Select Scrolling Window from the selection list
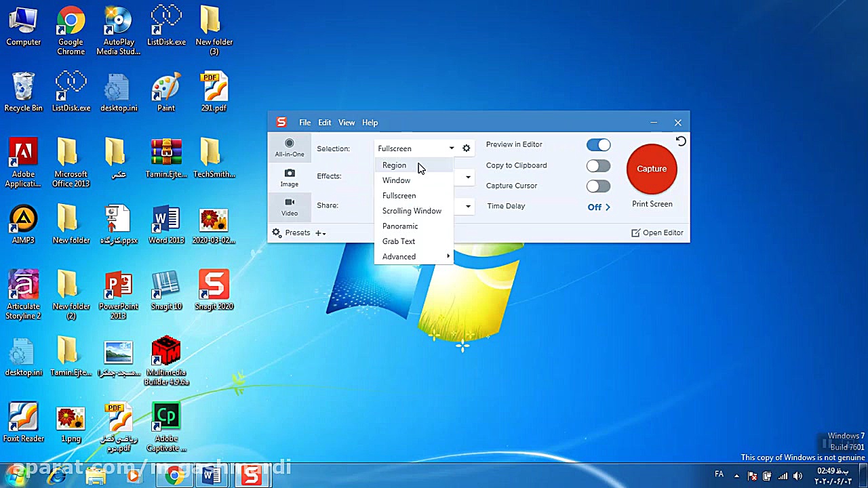This screenshot has width=868, height=488. pos(412,211)
